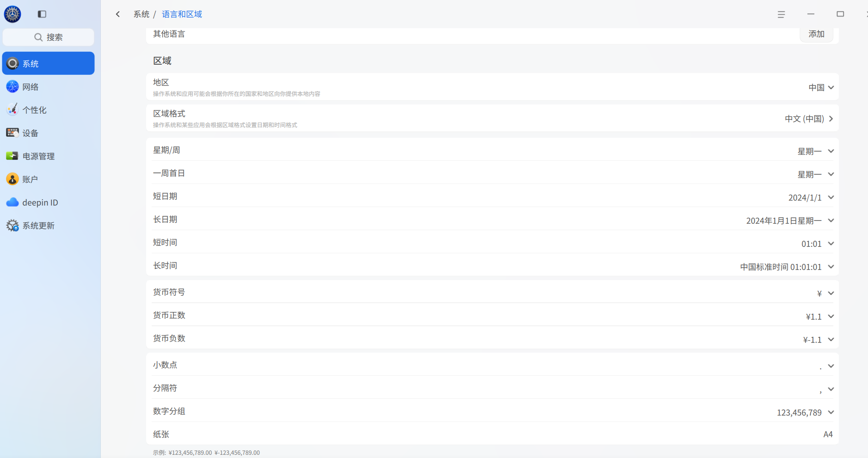Expand 短时间 dropdown 01:01

click(x=818, y=244)
